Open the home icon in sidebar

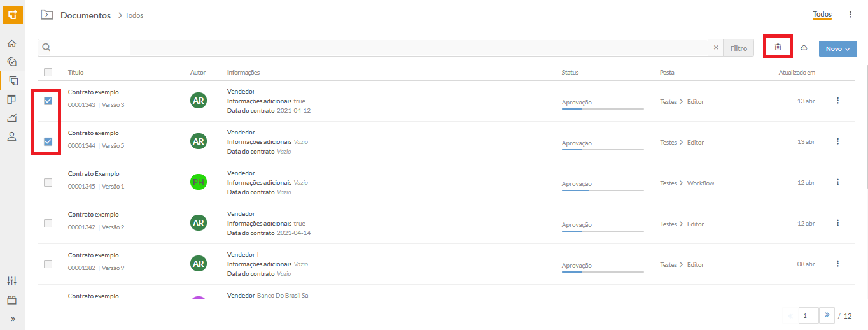11,44
